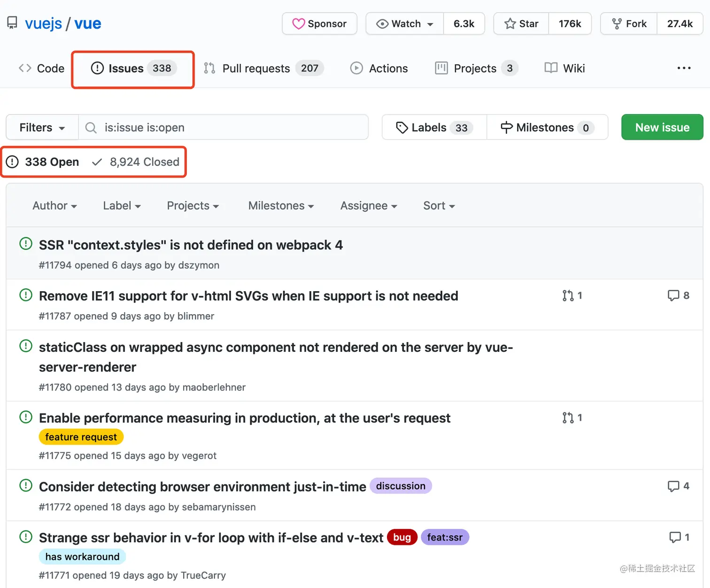710x588 pixels.
Task: Switch to the Pull requests tab
Action: [x=263, y=69]
